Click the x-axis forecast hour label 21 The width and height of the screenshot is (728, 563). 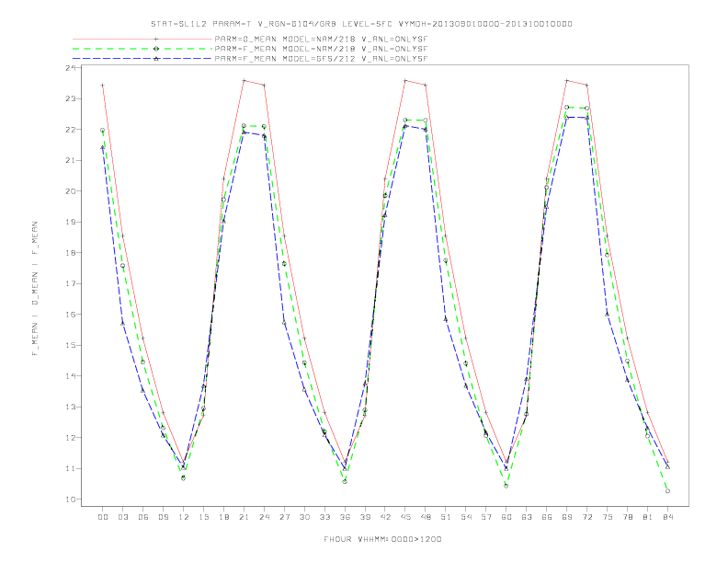pyautogui.click(x=244, y=517)
